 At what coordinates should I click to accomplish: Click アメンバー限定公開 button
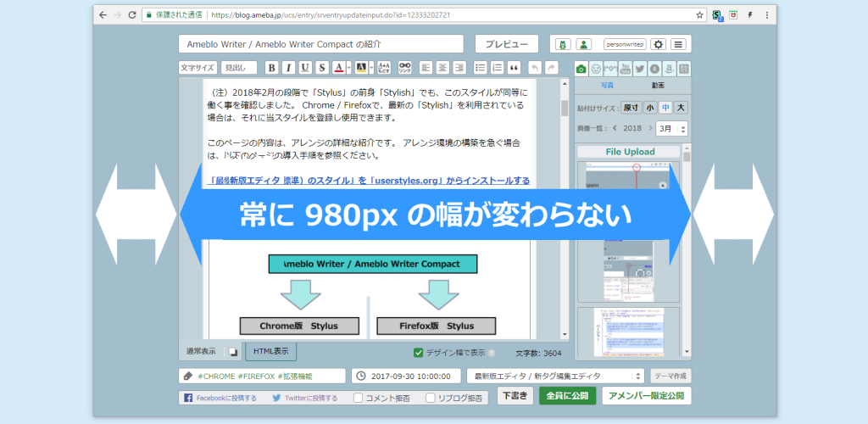[x=647, y=396]
